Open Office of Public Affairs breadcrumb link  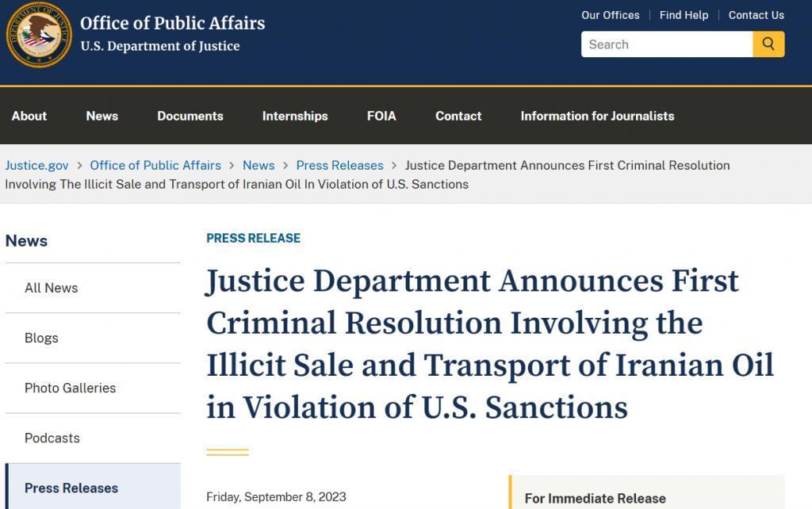pos(155,165)
